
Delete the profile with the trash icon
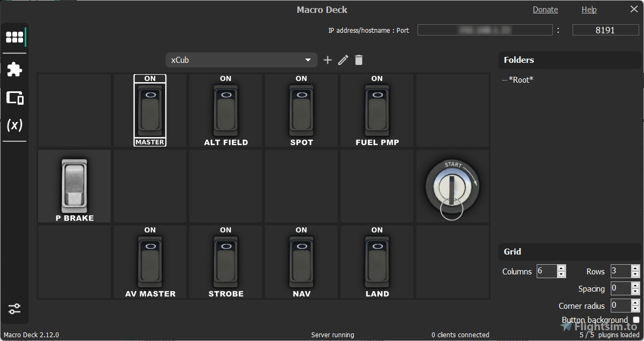click(x=358, y=60)
